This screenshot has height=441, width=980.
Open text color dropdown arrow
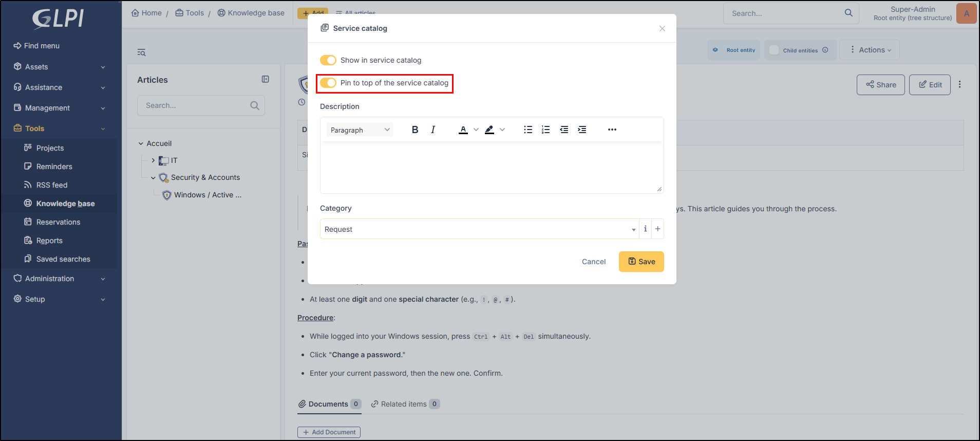click(x=476, y=130)
